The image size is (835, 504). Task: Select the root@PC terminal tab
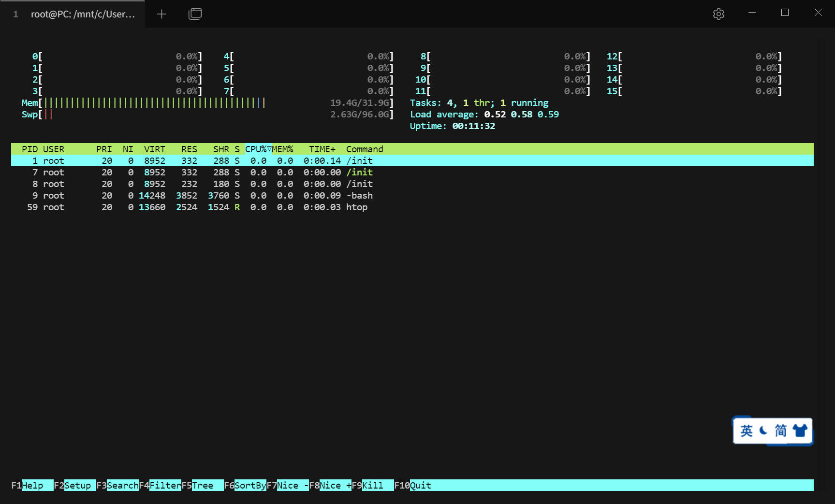(82, 14)
